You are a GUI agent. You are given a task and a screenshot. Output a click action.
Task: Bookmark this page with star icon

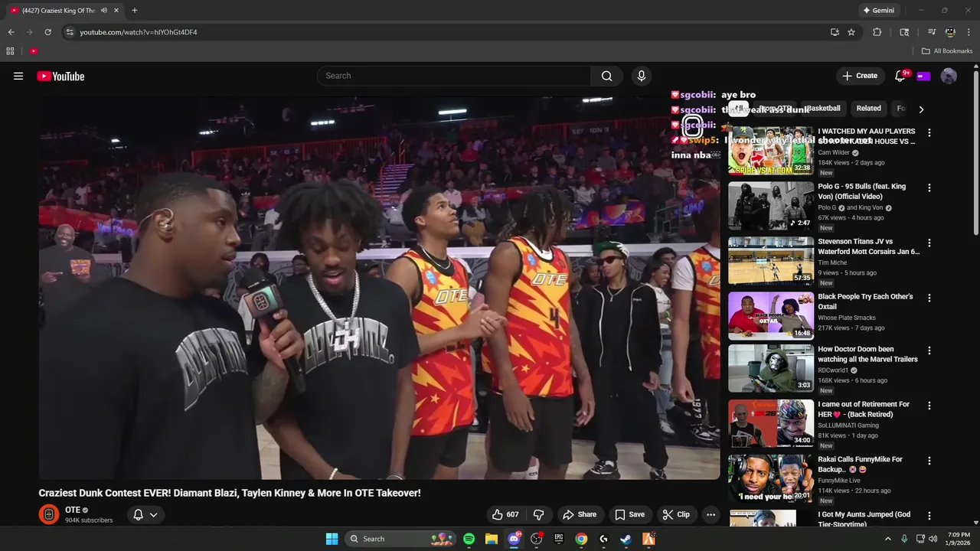click(x=851, y=32)
